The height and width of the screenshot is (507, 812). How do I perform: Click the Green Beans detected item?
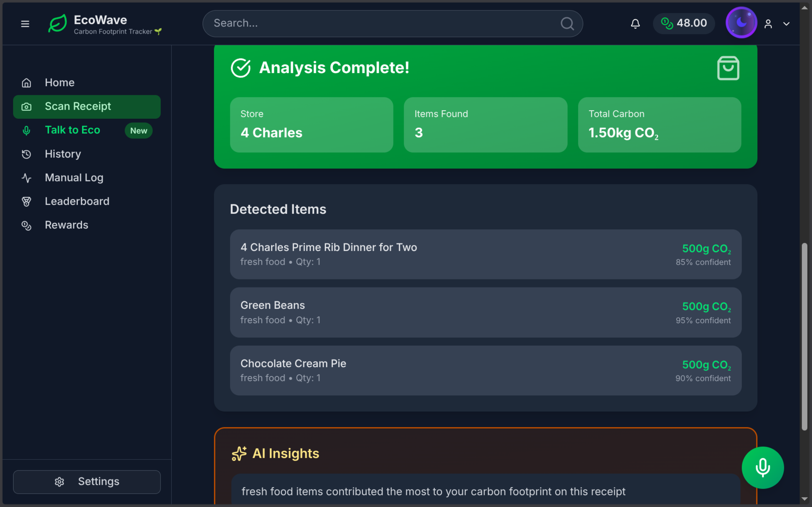click(485, 312)
